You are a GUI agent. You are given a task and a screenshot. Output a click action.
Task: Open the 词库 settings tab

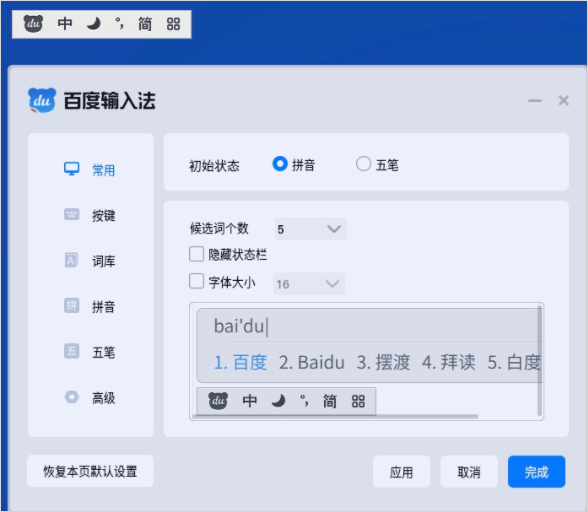[90, 261]
